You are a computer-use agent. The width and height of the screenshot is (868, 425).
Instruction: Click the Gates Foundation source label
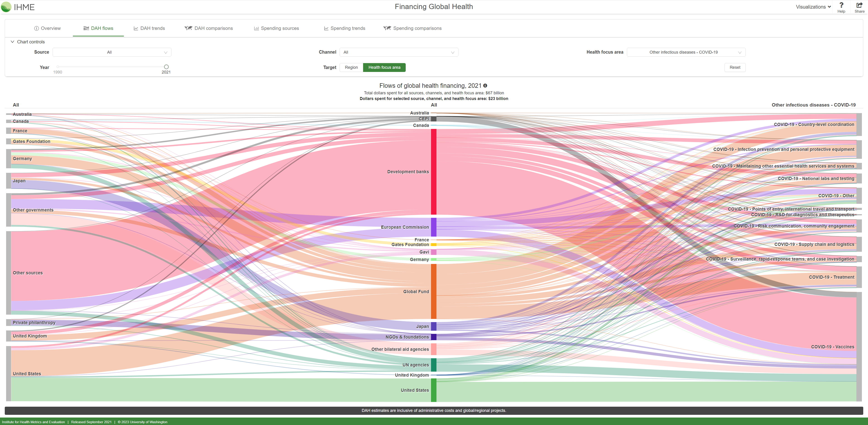pyautogui.click(x=31, y=141)
